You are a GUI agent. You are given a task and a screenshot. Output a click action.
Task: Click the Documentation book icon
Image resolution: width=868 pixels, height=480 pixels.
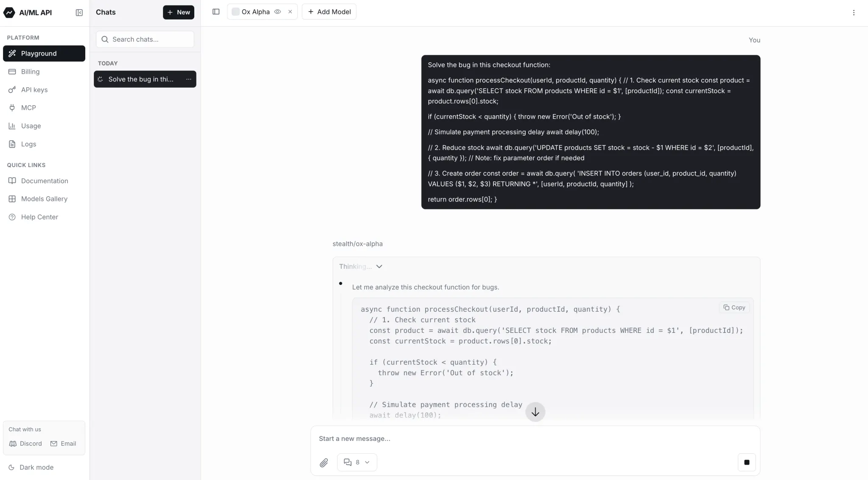click(12, 181)
